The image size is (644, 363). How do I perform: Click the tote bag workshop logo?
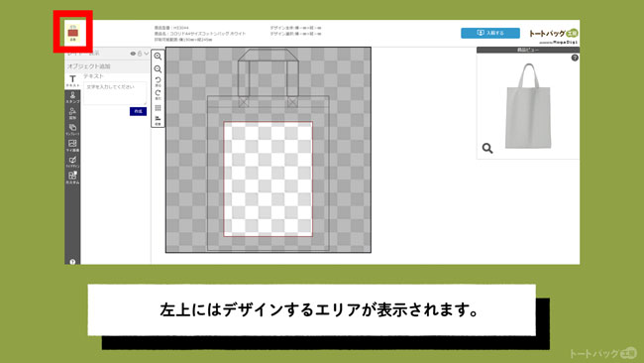(553, 36)
